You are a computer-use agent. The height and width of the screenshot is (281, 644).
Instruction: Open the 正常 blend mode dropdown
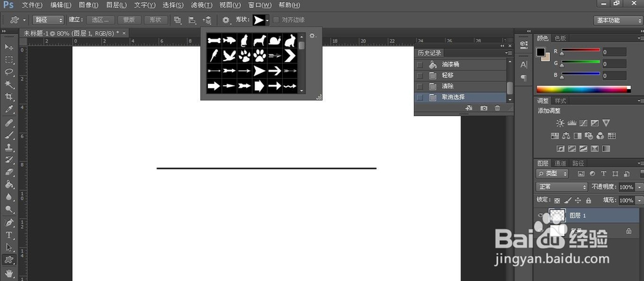(x=562, y=187)
